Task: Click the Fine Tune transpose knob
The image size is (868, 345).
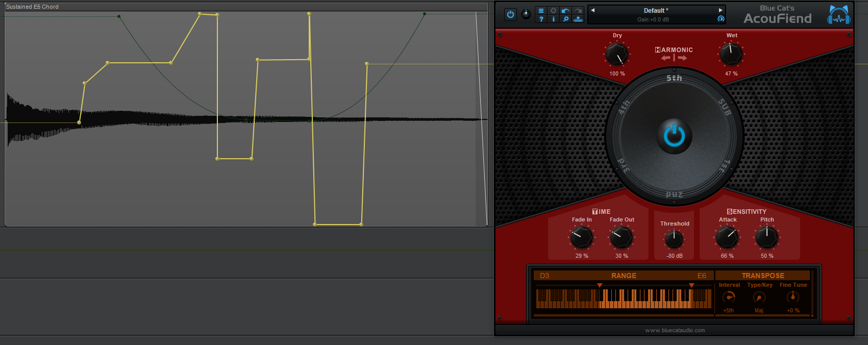Action: 792,297
